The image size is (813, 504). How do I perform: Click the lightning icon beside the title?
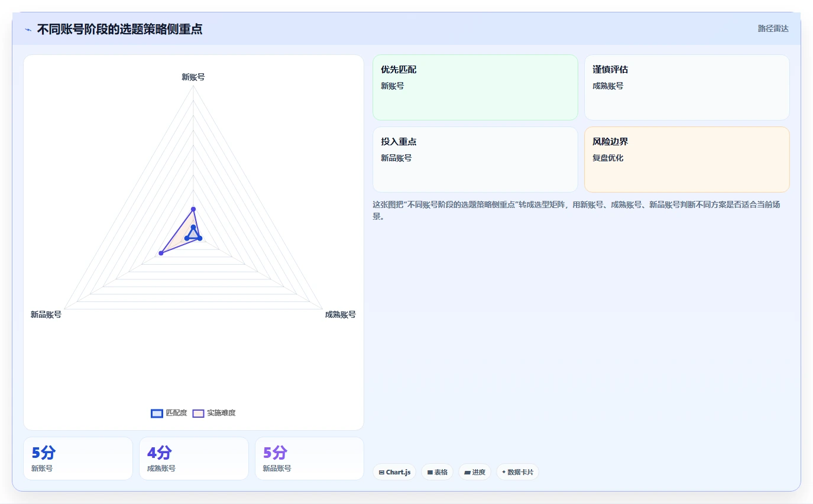coord(28,30)
